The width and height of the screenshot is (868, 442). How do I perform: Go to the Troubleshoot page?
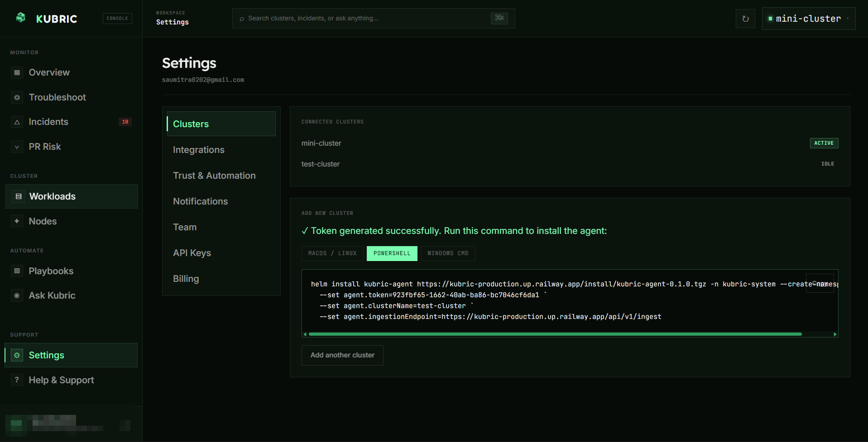(72, 97)
